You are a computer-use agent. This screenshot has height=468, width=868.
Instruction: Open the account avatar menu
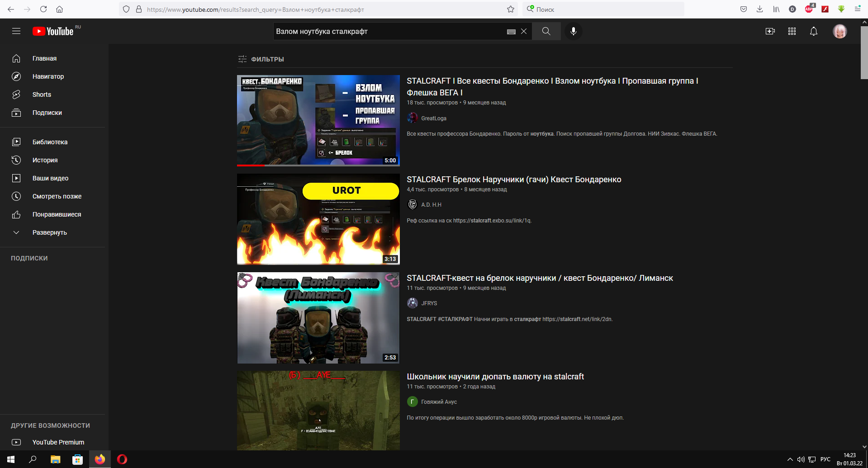click(x=840, y=31)
